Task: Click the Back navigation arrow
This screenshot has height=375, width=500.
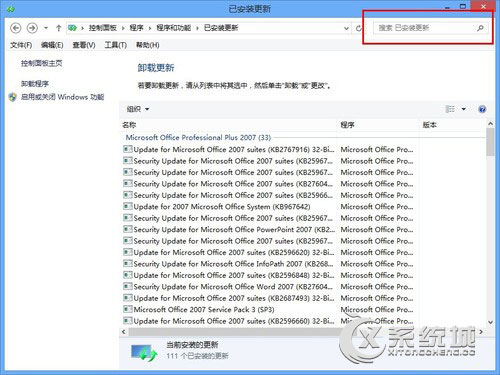Action: tap(16, 28)
